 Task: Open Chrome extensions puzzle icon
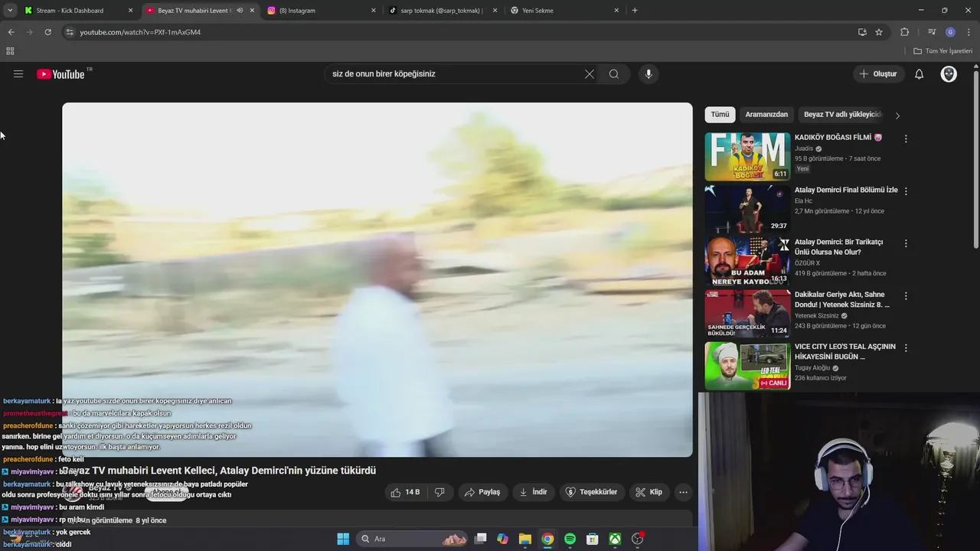coord(904,32)
